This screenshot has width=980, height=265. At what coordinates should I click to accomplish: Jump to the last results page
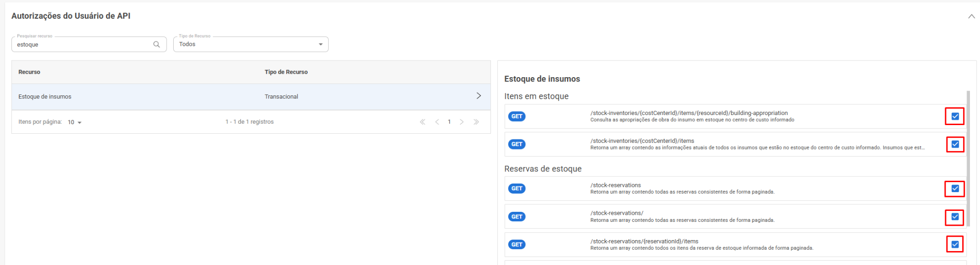(x=476, y=122)
